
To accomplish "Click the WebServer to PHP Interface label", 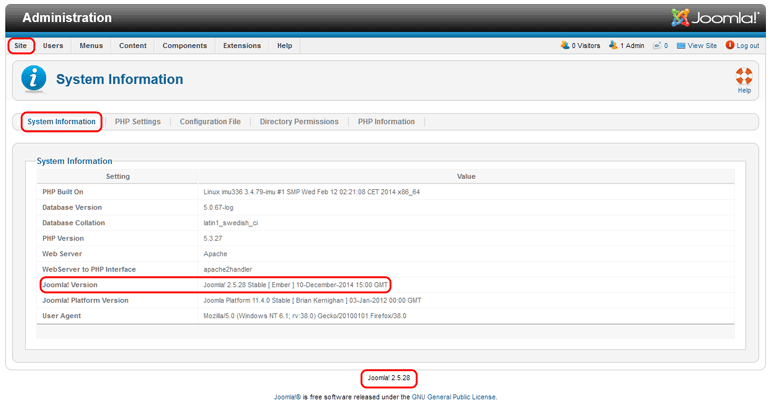I will point(89,269).
